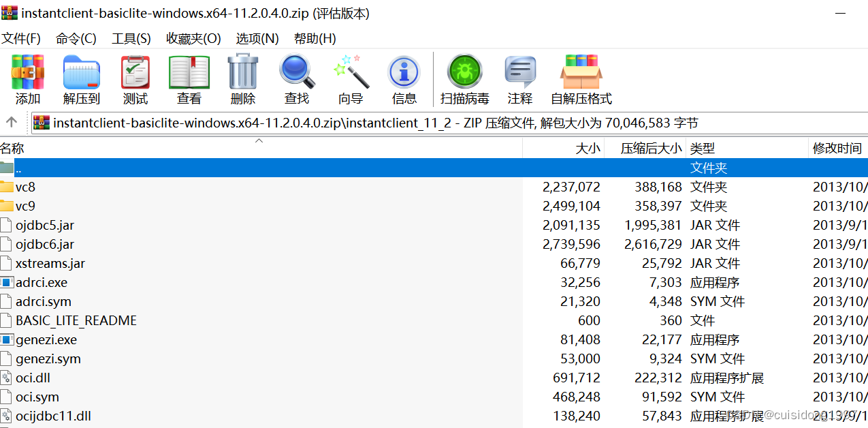Click 应用程序 type of adrci.exe
Viewport: 868px width, 428px height.
point(715,282)
